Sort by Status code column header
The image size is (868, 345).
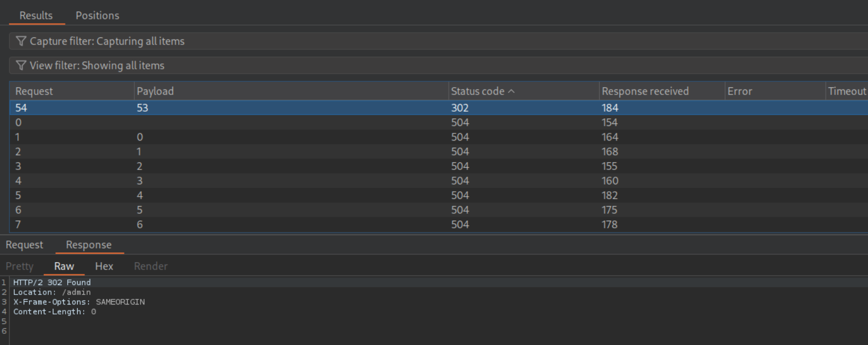tap(483, 91)
